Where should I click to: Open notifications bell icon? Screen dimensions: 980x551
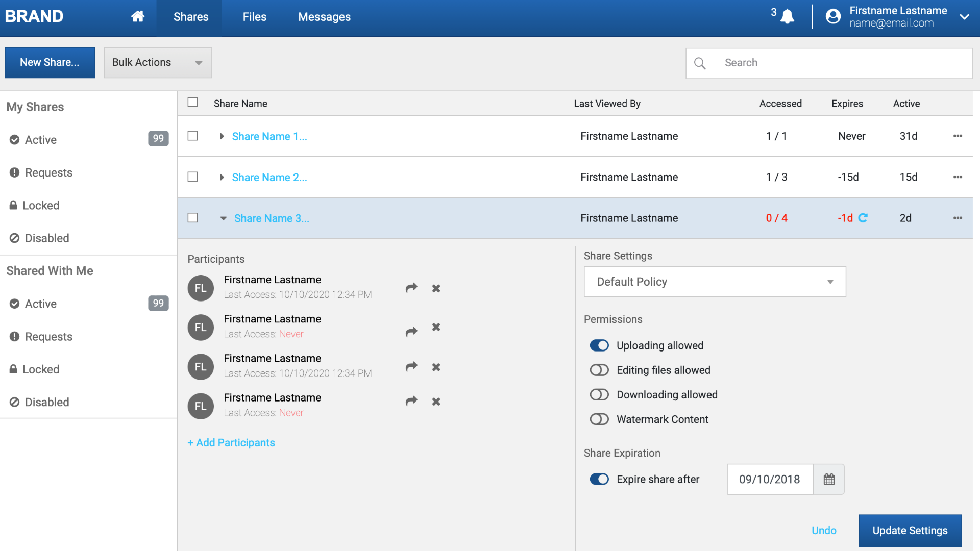tap(788, 17)
